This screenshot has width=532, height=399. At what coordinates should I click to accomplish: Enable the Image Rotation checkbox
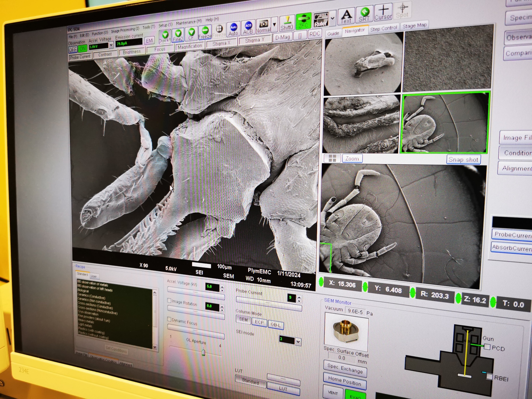[169, 300]
